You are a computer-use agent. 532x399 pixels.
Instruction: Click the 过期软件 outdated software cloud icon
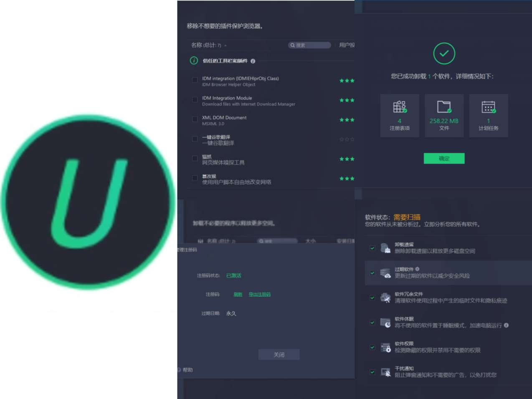click(x=385, y=273)
